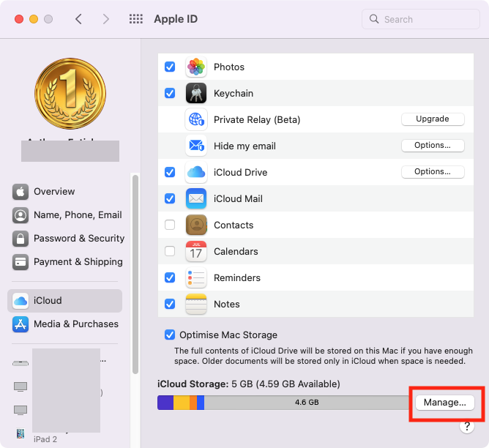Click the grey 4.6 GB free storage bar

click(x=307, y=403)
